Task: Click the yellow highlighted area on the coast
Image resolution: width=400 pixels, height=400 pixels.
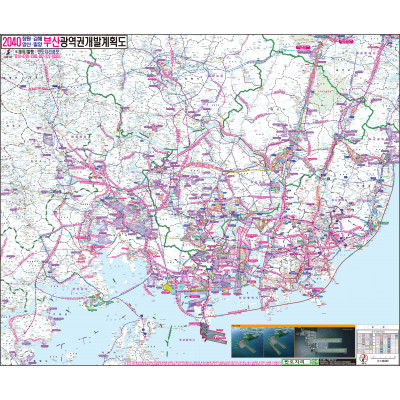Action: pos(168,288)
